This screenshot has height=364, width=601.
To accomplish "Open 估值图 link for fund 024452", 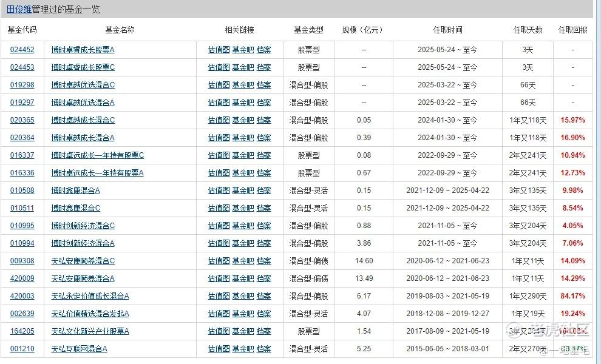I will coord(219,50).
